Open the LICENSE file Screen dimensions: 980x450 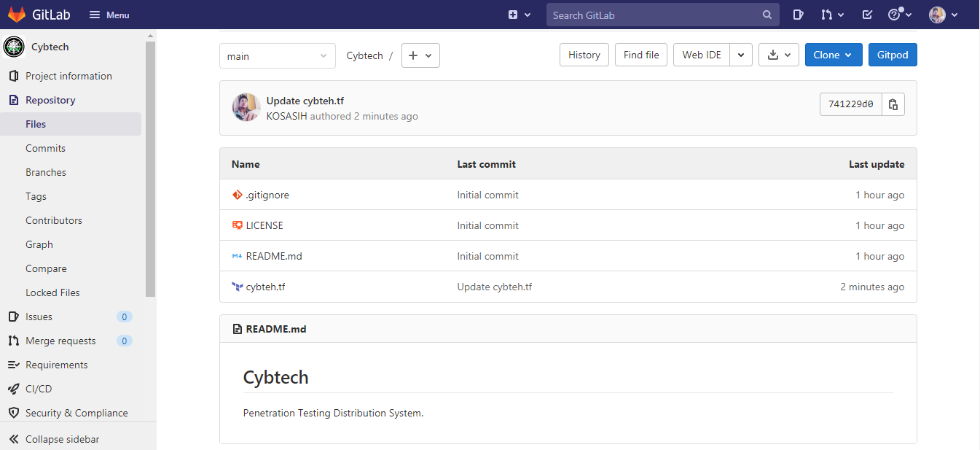264,225
